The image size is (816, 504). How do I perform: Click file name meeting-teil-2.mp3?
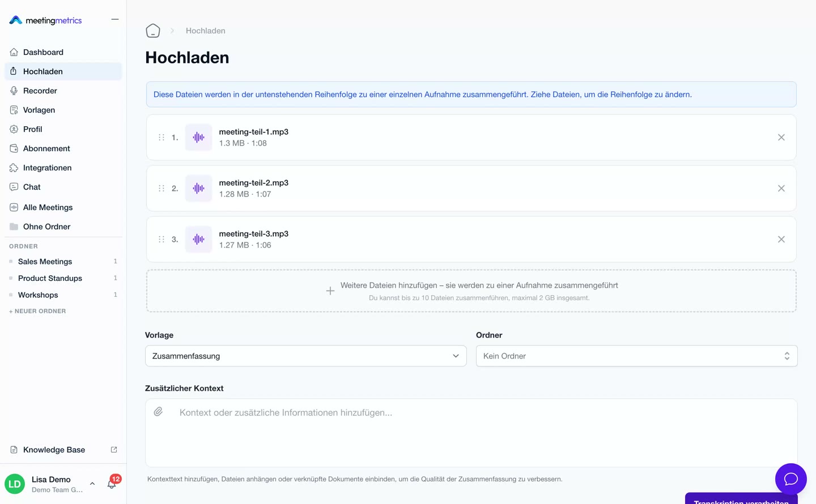[254, 183]
